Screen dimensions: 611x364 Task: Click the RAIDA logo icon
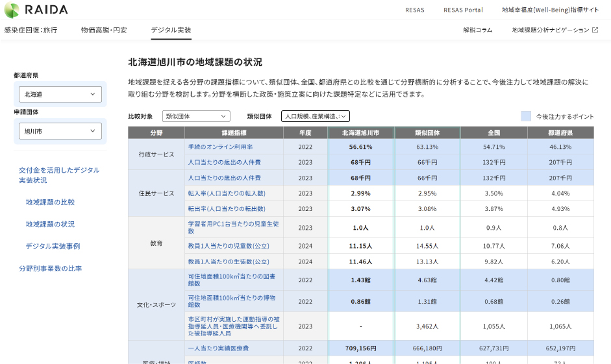click(12, 10)
